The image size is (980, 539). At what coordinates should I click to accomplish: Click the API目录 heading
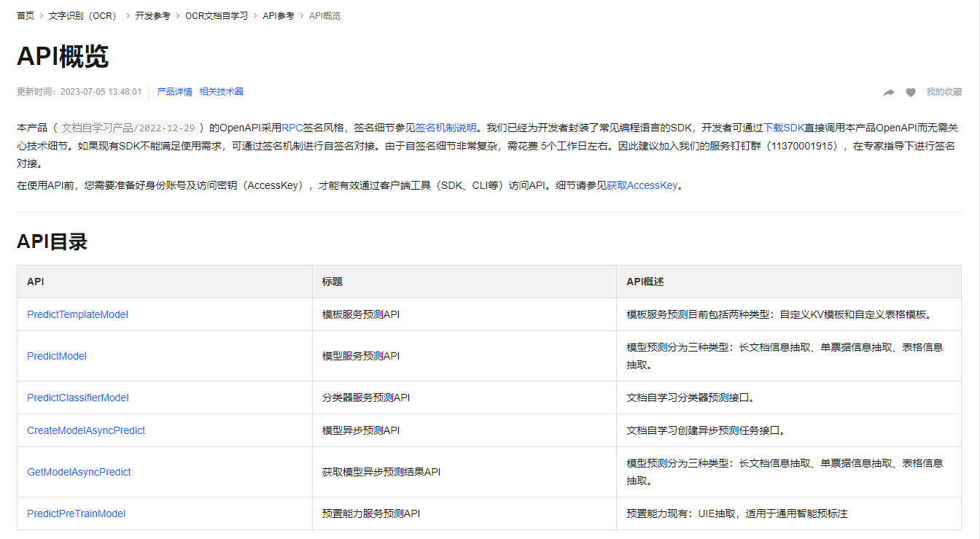click(x=52, y=241)
